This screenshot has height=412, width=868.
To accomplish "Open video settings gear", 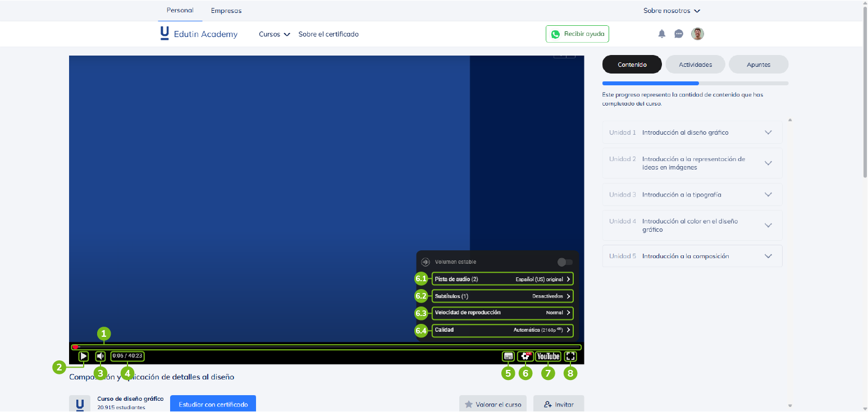I will click(x=526, y=356).
